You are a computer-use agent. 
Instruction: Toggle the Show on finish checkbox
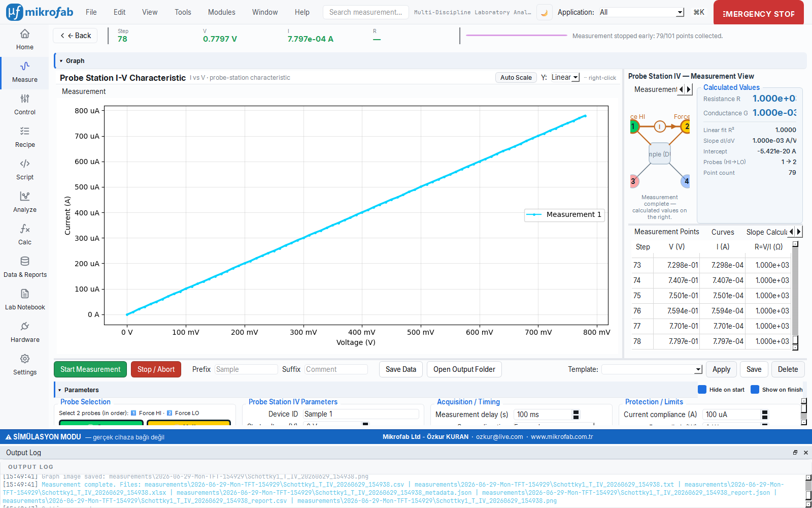pos(755,390)
